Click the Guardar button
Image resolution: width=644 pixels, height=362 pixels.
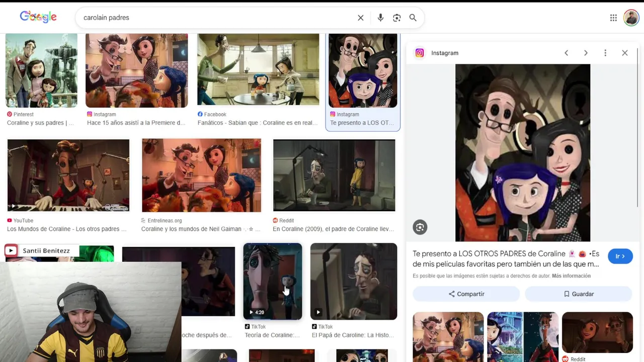click(579, 294)
